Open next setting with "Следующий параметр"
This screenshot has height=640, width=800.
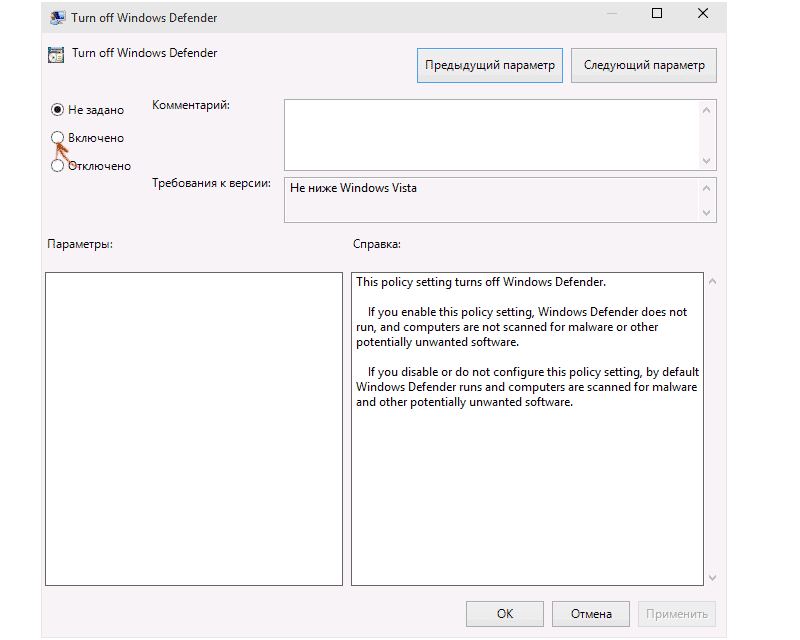(x=643, y=65)
